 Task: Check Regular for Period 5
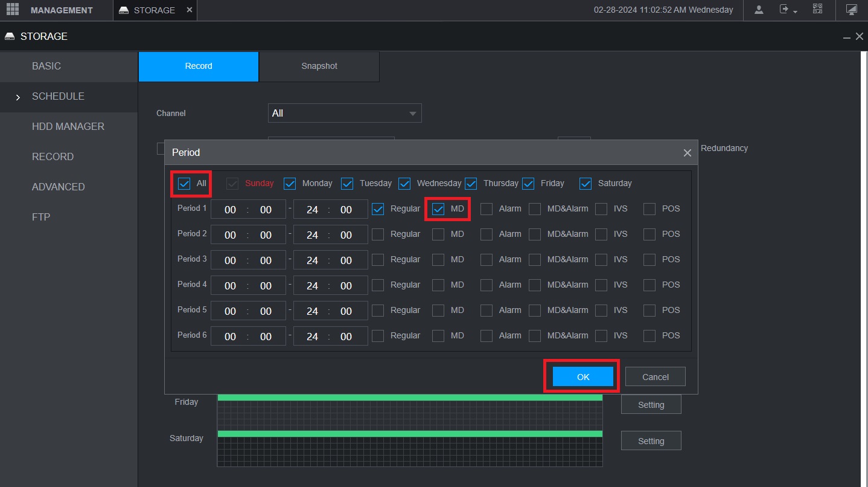point(378,311)
